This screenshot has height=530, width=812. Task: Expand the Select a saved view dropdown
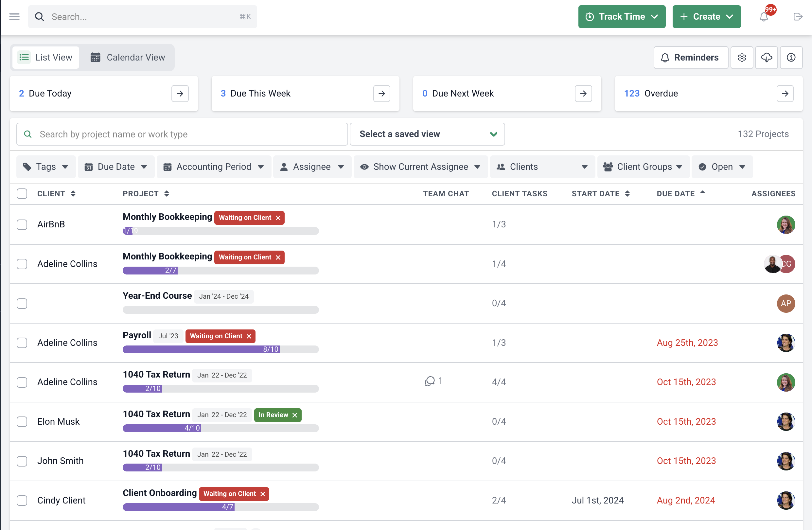[427, 134]
